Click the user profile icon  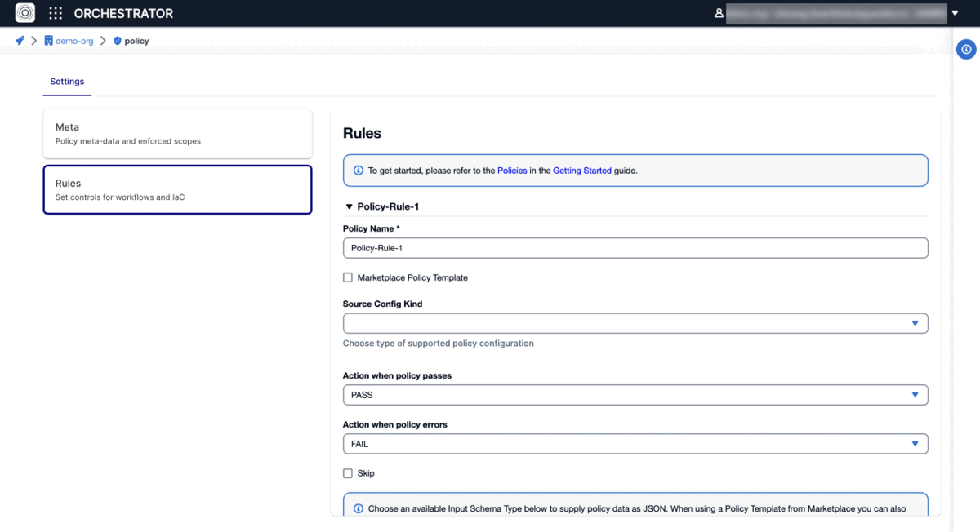point(719,13)
